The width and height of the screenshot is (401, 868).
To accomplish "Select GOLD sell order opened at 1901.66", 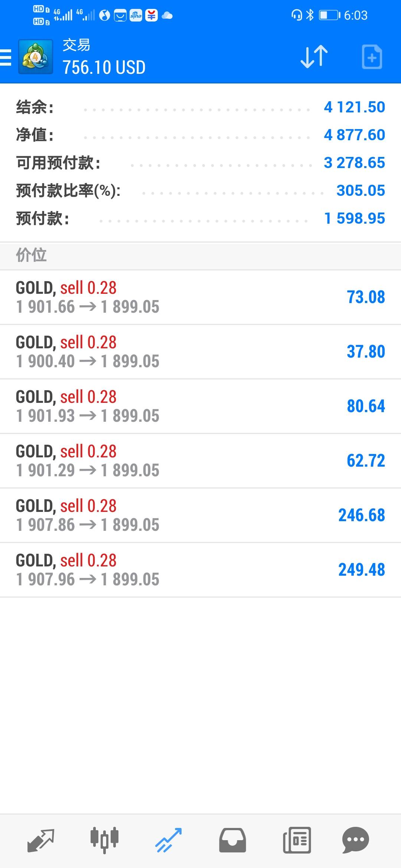I will click(x=200, y=297).
